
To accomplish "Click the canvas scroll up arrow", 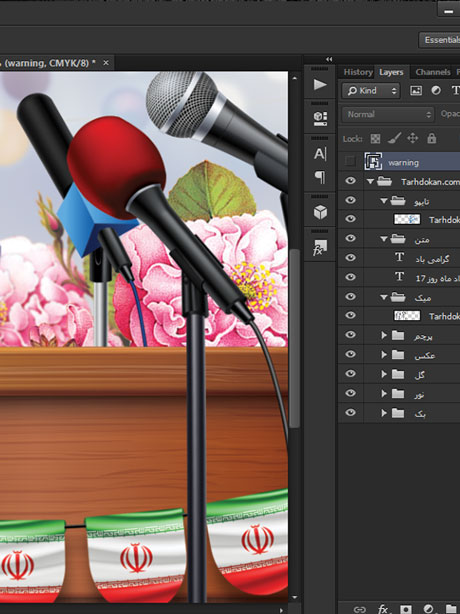I will coord(295,78).
